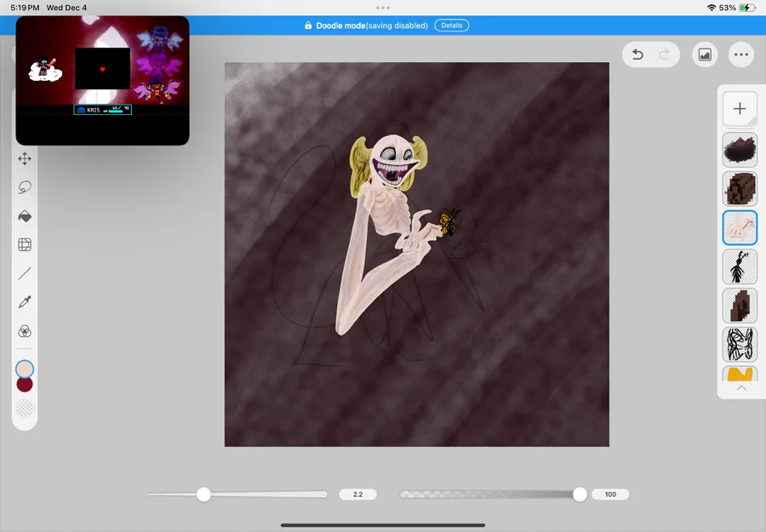766x532 pixels.
Task: Select the mesh grid warp tool
Action: coord(25,244)
